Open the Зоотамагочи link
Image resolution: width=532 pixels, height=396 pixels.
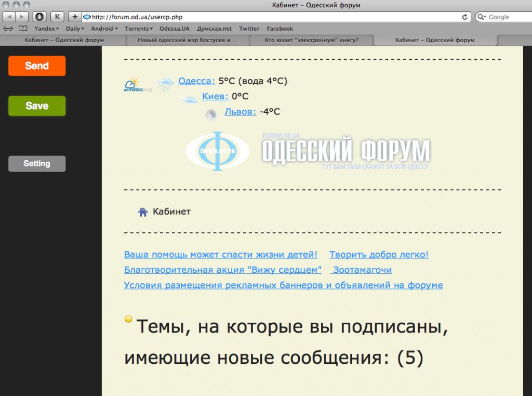(363, 270)
